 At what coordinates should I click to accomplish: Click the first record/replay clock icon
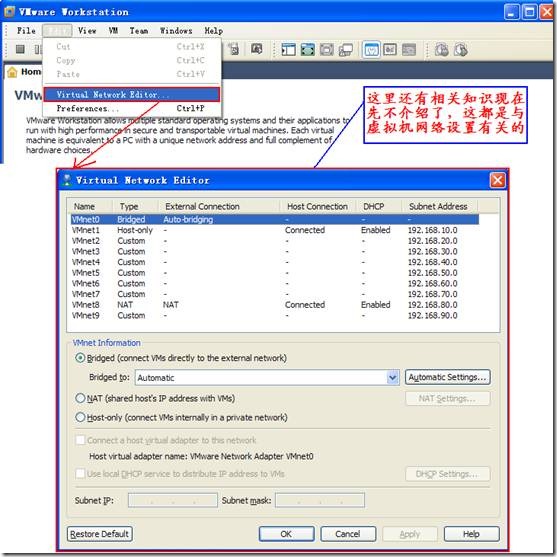[x=442, y=49]
